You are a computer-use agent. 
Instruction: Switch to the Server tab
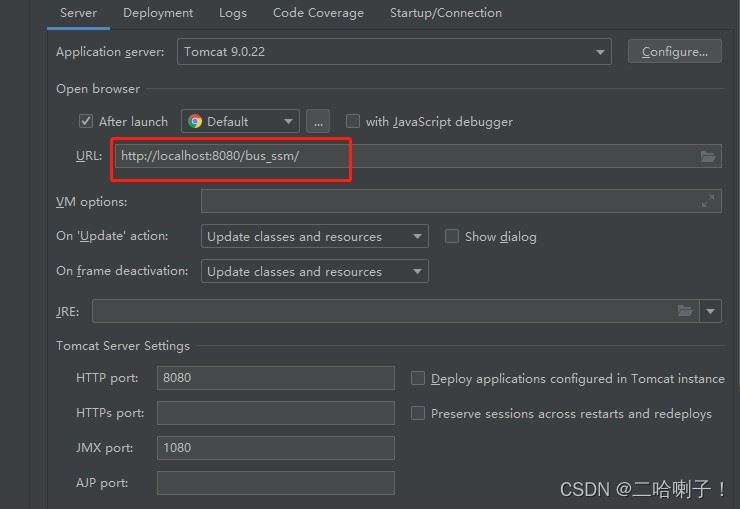[x=78, y=13]
